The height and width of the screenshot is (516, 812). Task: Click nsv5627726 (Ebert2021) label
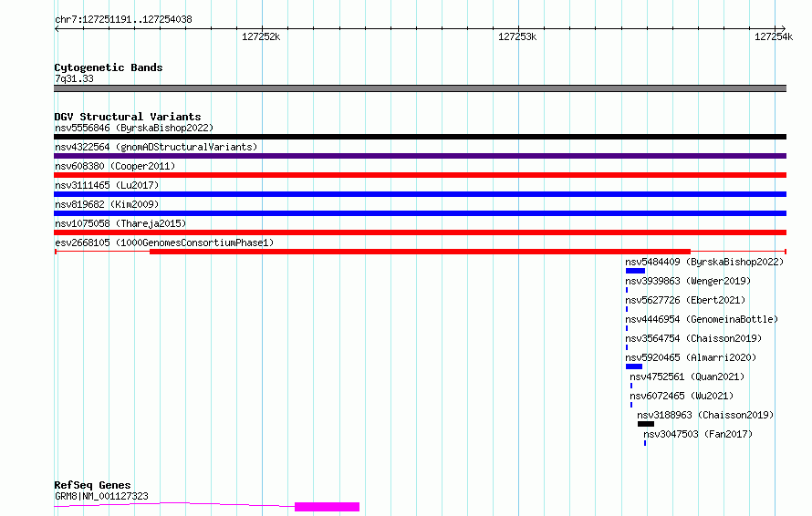(x=685, y=300)
